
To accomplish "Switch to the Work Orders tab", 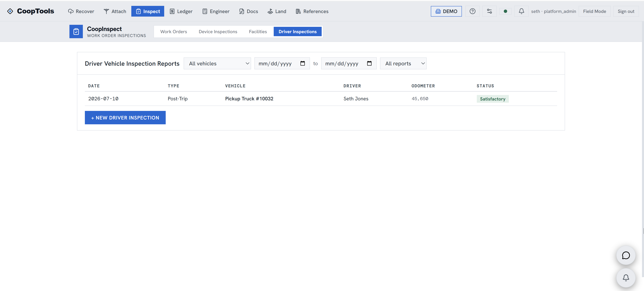I will pyautogui.click(x=174, y=31).
